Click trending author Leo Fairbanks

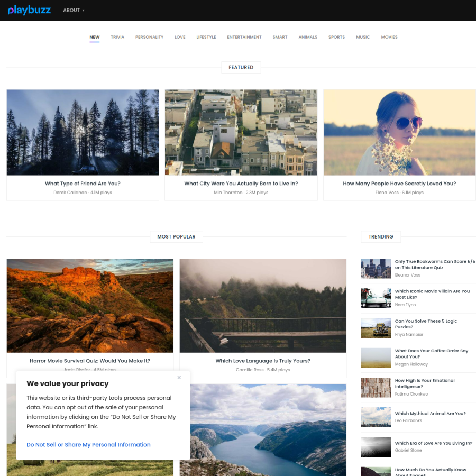408,421
